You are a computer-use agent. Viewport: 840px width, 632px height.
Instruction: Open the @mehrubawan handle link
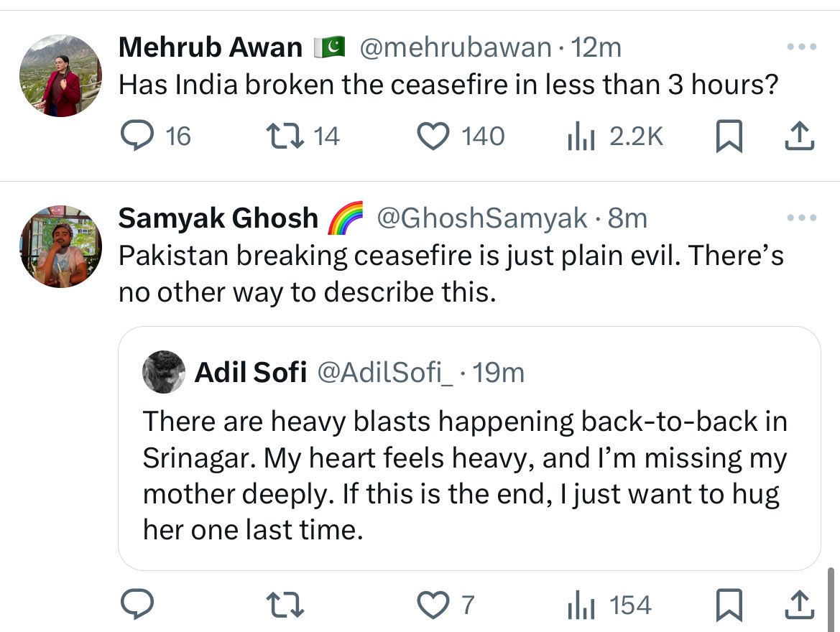click(456, 47)
